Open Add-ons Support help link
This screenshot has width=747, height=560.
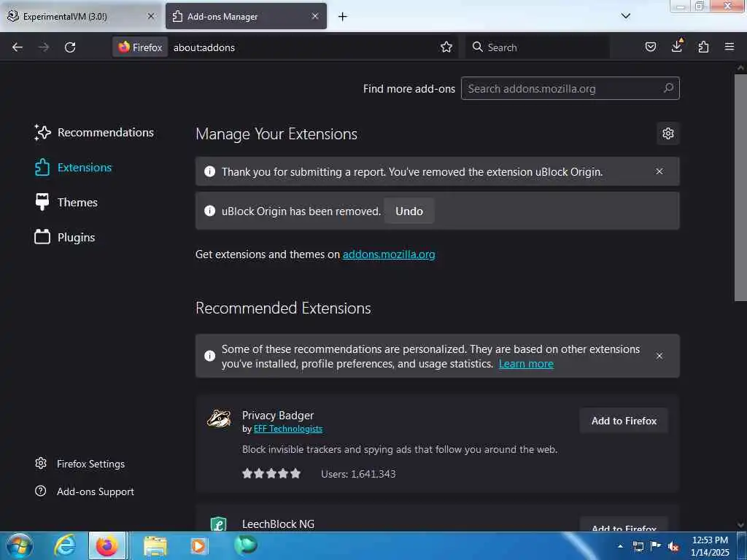85,491
